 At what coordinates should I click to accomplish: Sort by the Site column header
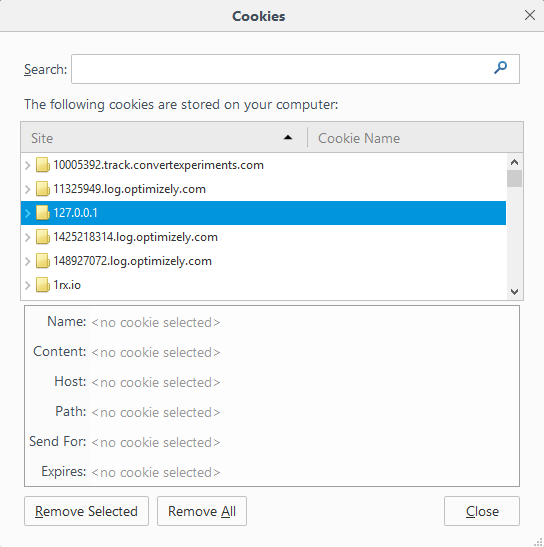coord(164,138)
